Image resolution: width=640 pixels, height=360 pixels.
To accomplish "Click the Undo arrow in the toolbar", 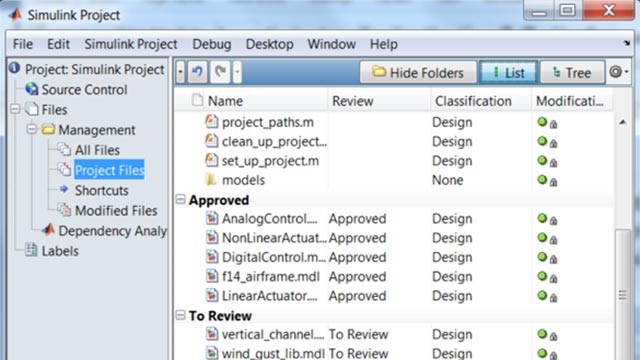I will [x=197, y=72].
